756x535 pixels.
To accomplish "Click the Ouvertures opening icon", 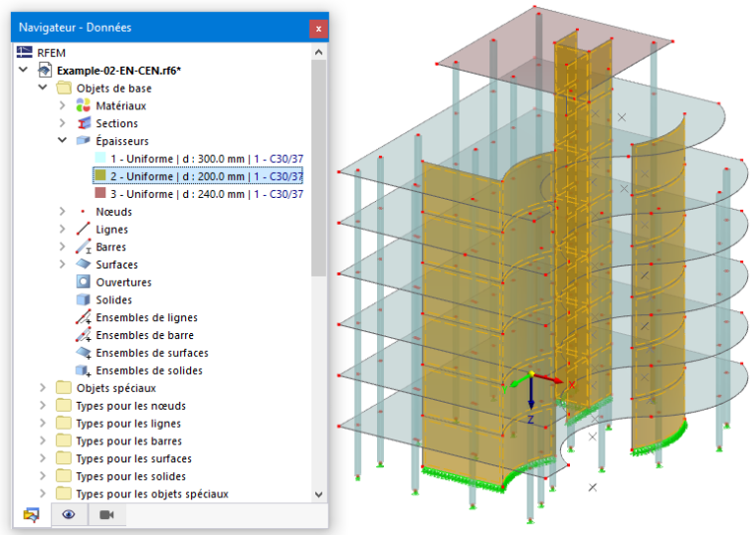I will click(84, 282).
